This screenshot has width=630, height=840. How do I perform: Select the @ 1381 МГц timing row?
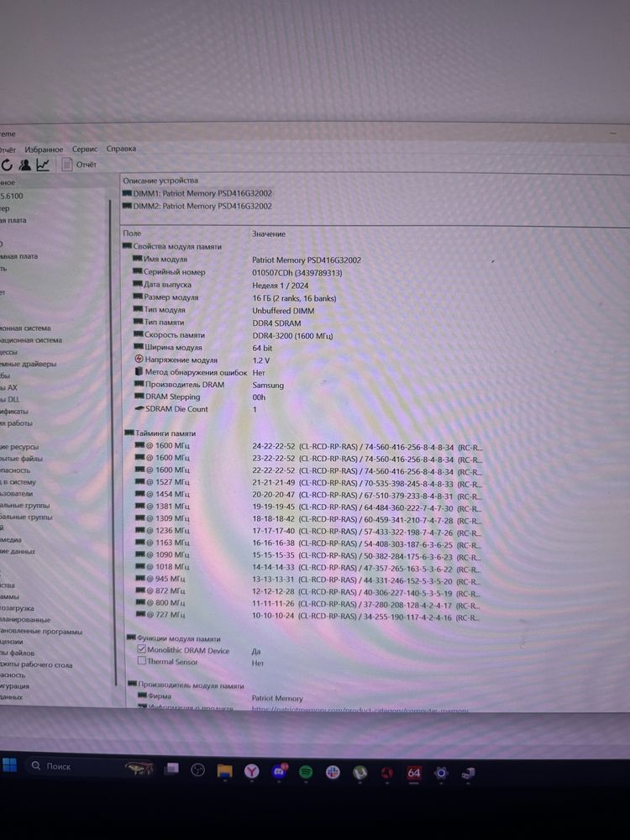pyautogui.click(x=308, y=507)
